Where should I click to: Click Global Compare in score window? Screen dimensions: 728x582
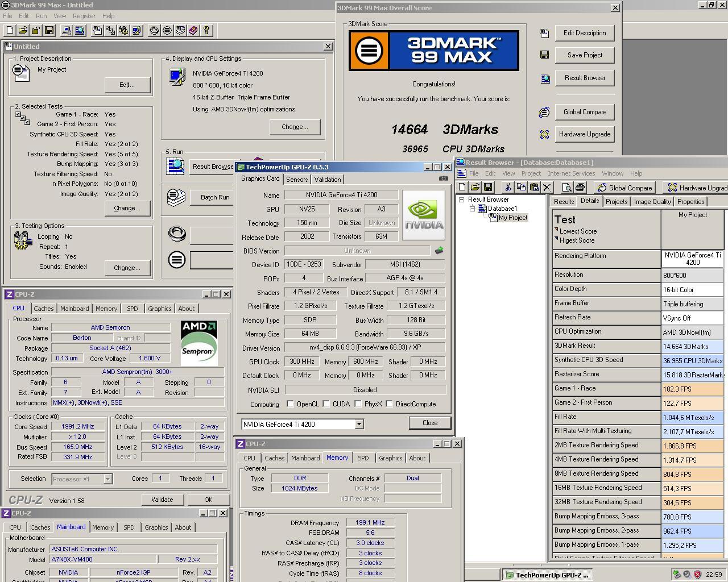(585, 112)
